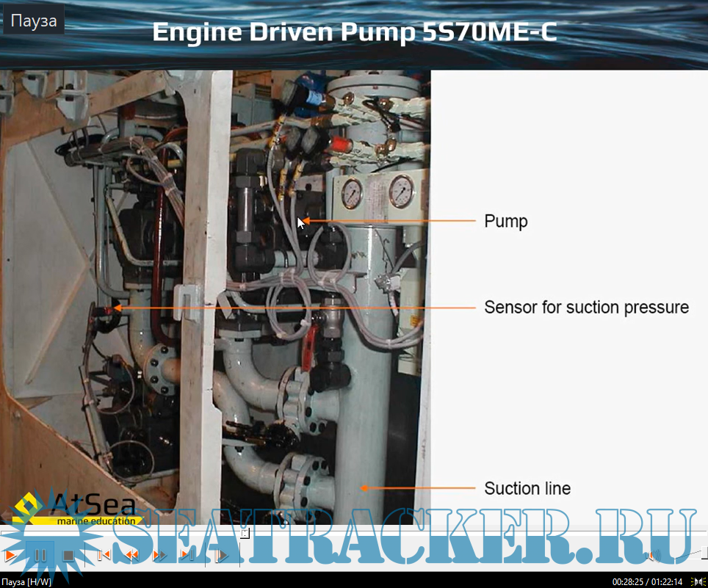Click the 'Pump' label in the slide
Screen dimensions: 708x588
click(506, 221)
